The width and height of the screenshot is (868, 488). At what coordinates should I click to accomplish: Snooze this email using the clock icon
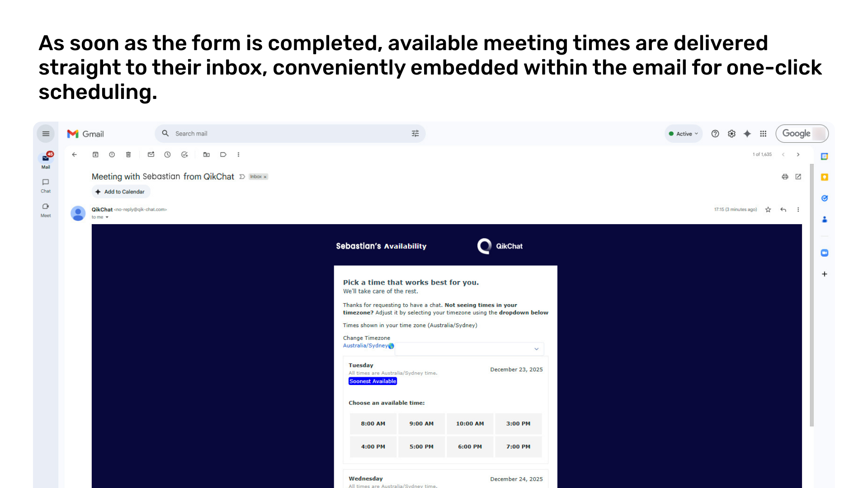(x=167, y=155)
